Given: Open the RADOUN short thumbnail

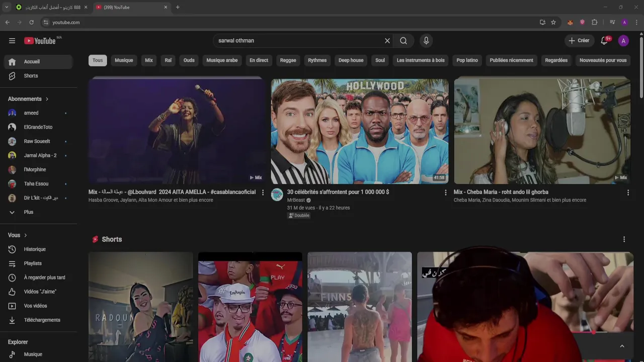Looking at the screenshot, I should click(141, 307).
